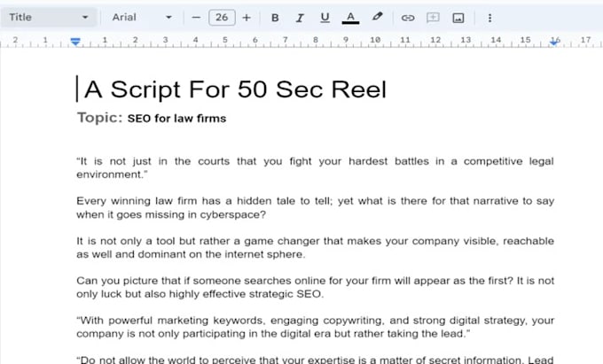Open the Title paragraph style dropdown
This screenshot has height=364, width=603.
click(x=49, y=17)
